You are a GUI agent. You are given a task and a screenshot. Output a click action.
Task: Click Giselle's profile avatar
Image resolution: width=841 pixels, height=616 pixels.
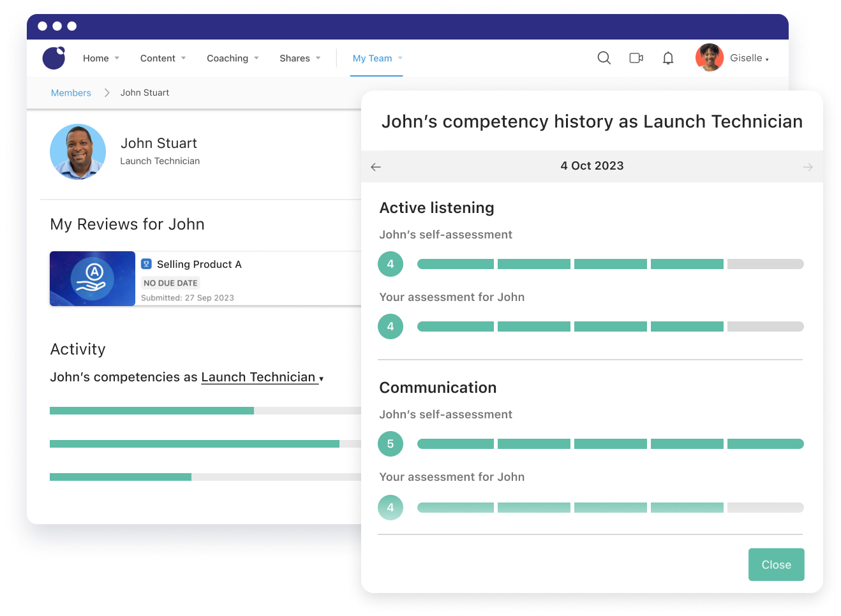pyautogui.click(x=710, y=58)
